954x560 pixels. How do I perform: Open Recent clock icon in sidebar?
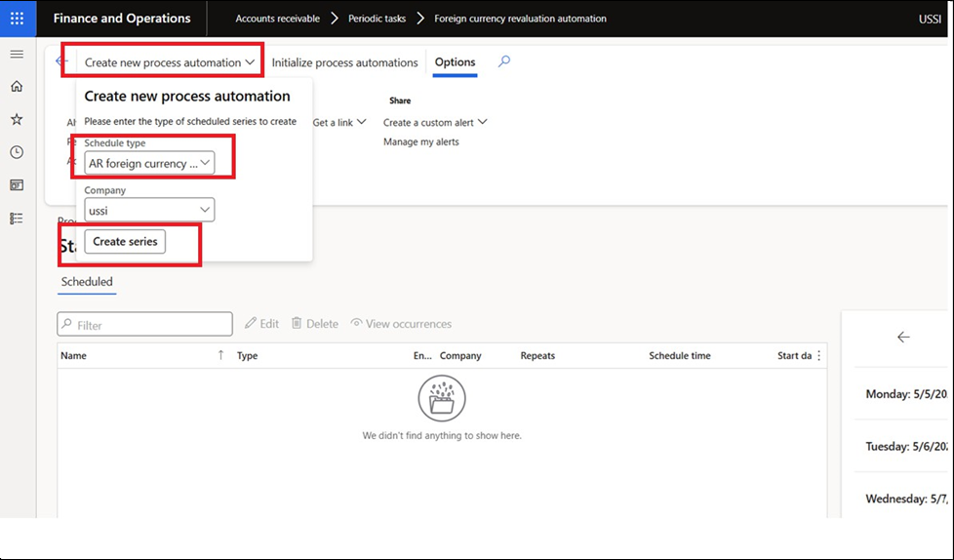pyautogui.click(x=17, y=152)
